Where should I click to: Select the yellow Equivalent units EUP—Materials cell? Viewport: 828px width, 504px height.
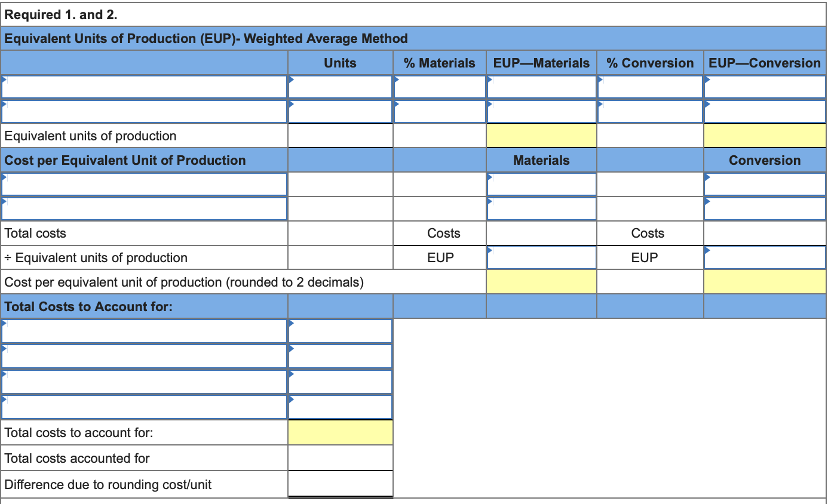click(541, 136)
